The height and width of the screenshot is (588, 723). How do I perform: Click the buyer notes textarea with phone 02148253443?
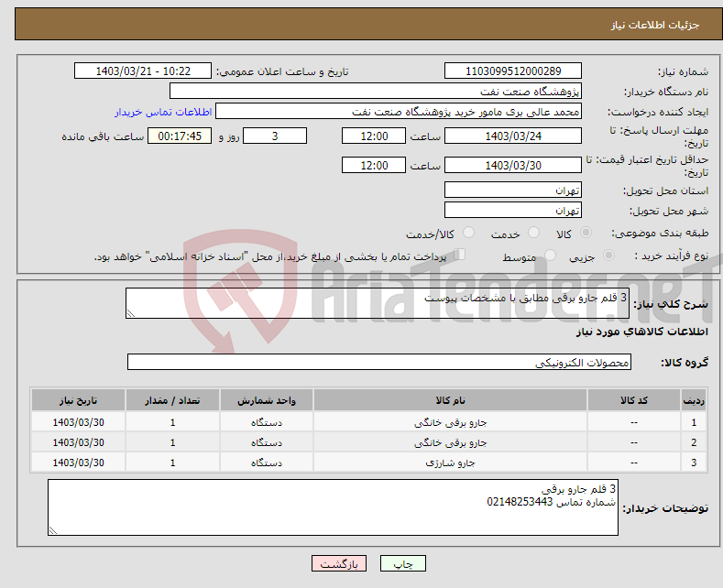pyautogui.click(x=333, y=507)
